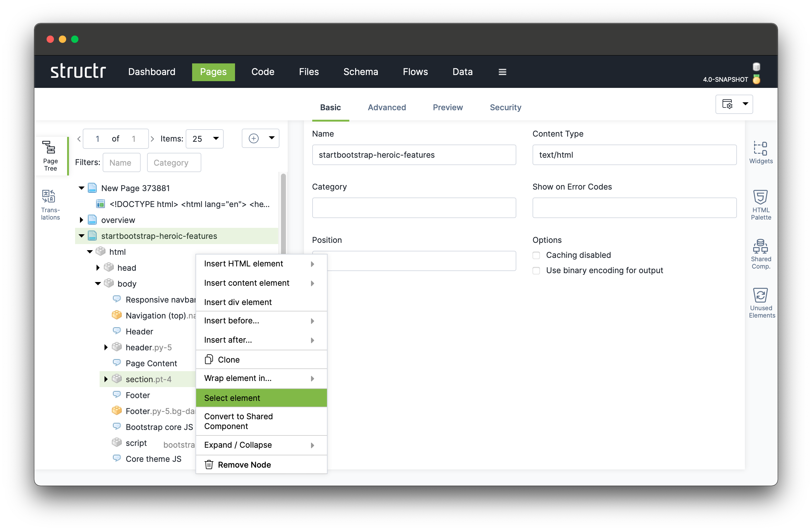The image size is (812, 531).
Task: Click the add new page plus icon
Action: 254,138
